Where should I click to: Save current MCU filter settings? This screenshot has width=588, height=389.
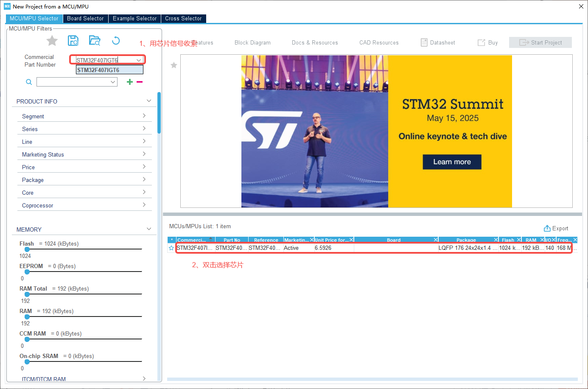[x=73, y=40]
